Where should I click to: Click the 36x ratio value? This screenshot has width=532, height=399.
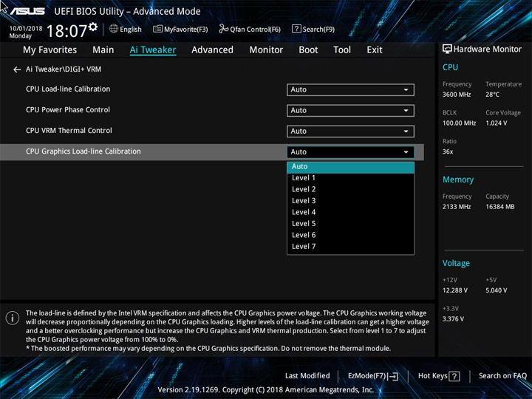coord(448,151)
